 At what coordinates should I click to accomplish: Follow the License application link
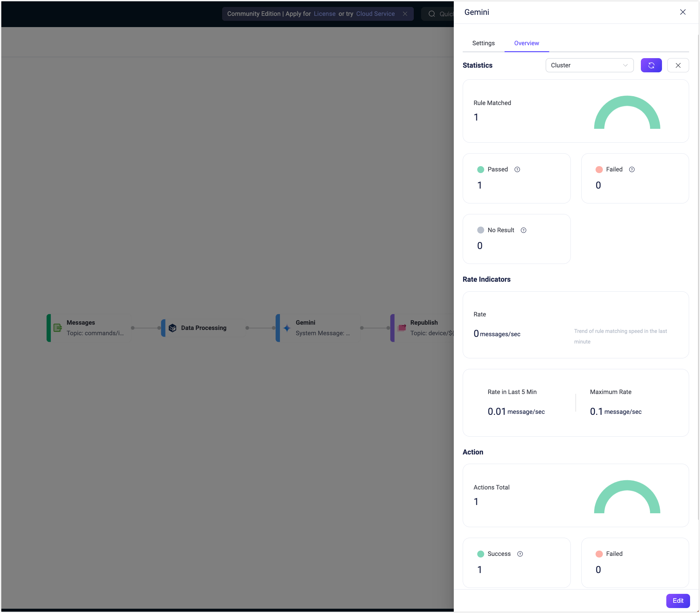click(x=325, y=14)
